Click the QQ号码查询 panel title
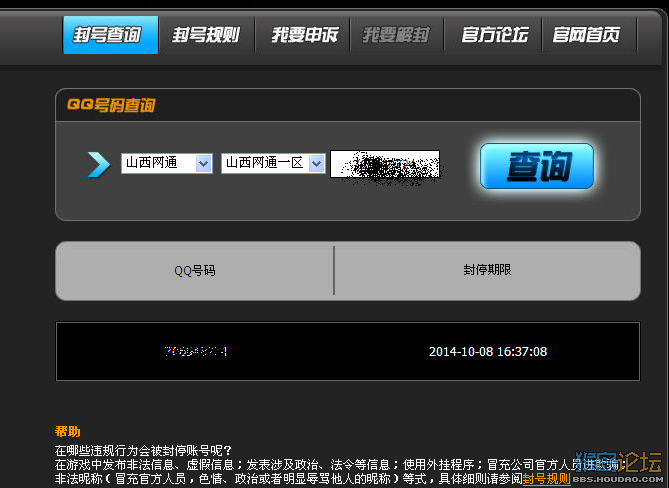The height and width of the screenshot is (488, 669). tap(111, 105)
